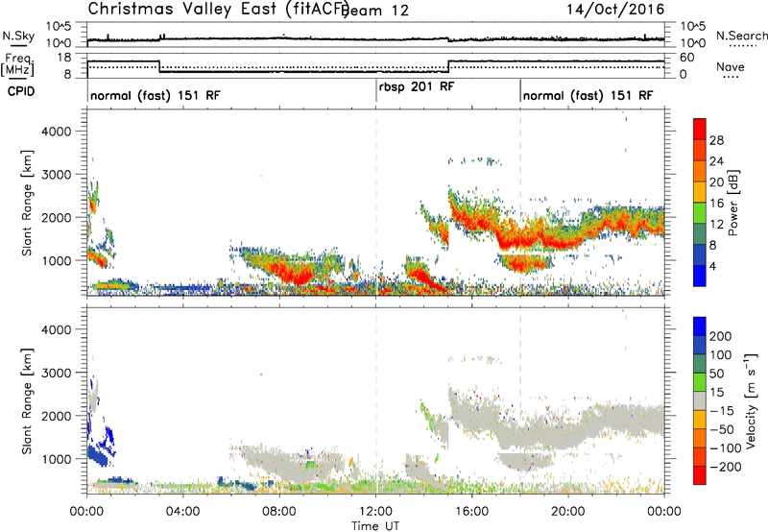Click the blue 4 dB Power color segment
Image resolution: width=768 pixels, height=532 pixels.
(x=700, y=276)
